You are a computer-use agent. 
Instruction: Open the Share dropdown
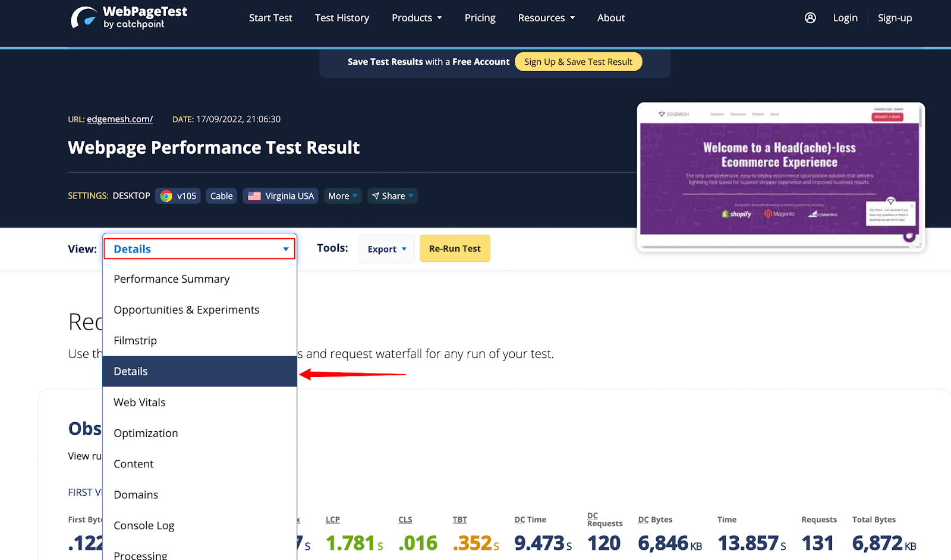point(392,196)
